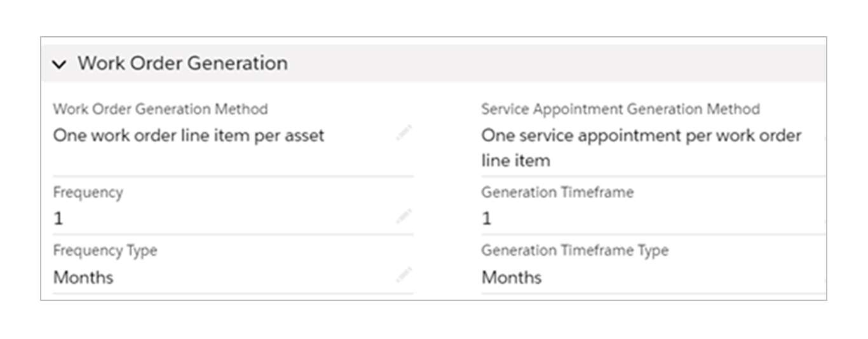868x339 pixels.
Task: Click the Frequency Type value Months
Action: click(83, 277)
